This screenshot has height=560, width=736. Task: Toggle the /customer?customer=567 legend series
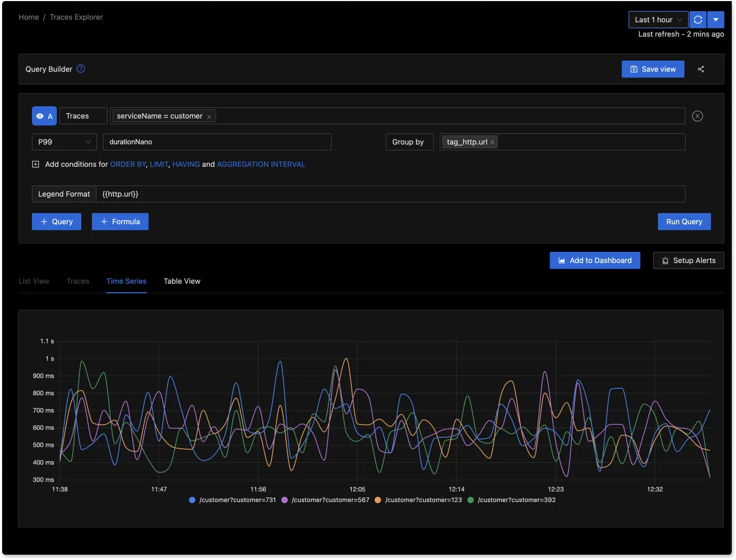click(325, 500)
